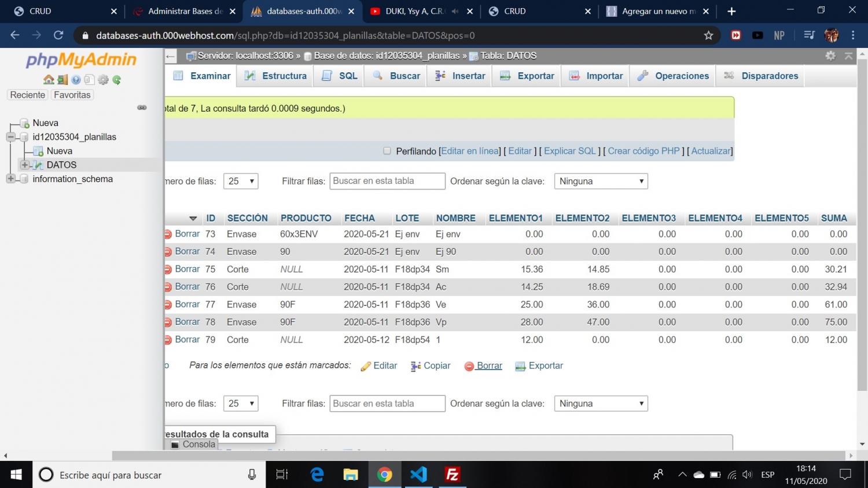868x488 pixels.
Task: Click the chain link icon in sidebar
Action: click(x=142, y=108)
